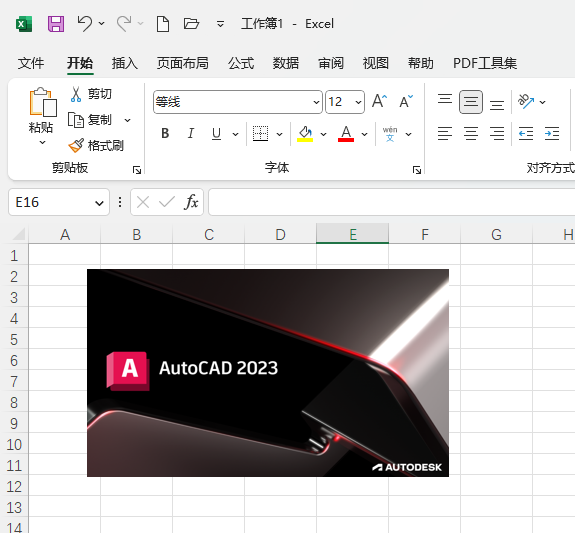
Task: Click the formula bar input field
Action: 391,202
